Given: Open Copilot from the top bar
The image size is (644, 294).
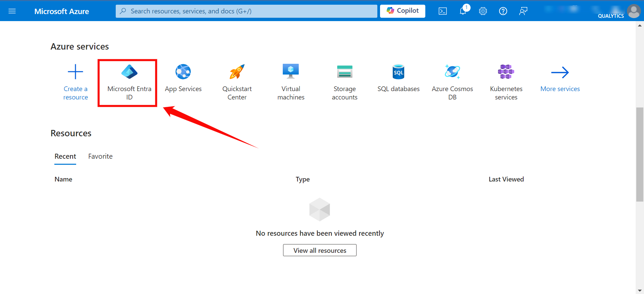Looking at the screenshot, I should (402, 11).
